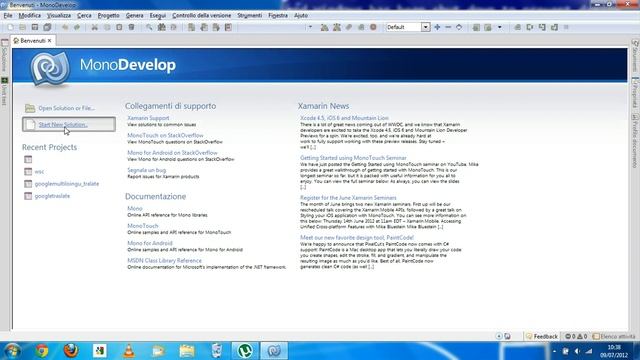The height and width of the screenshot is (360, 640).
Task: Expand the Solution side panel
Action: tap(4, 55)
